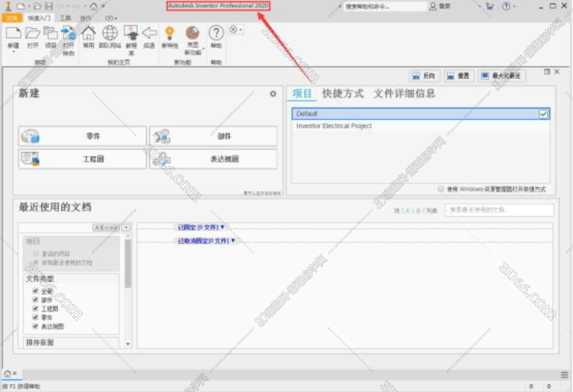Click the filter panel scrollbar thumb
The image size is (573, 392).
point(128,264)
